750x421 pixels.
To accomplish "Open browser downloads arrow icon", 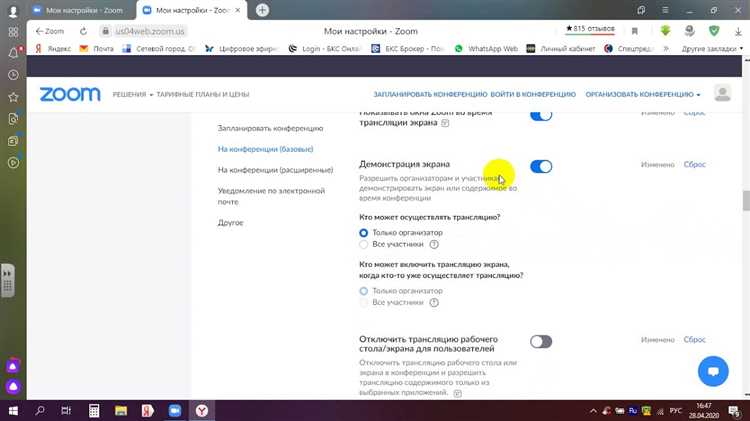I will tap(738, 31).
